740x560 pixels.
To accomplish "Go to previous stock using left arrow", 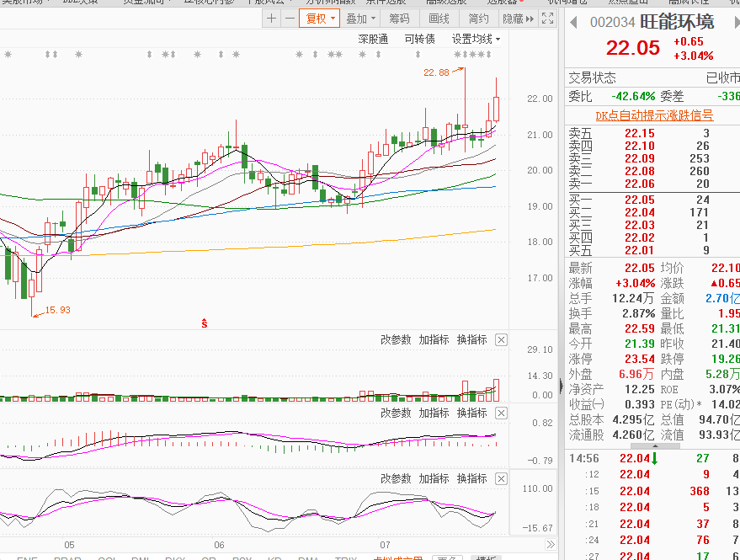I will pos(574,22).
